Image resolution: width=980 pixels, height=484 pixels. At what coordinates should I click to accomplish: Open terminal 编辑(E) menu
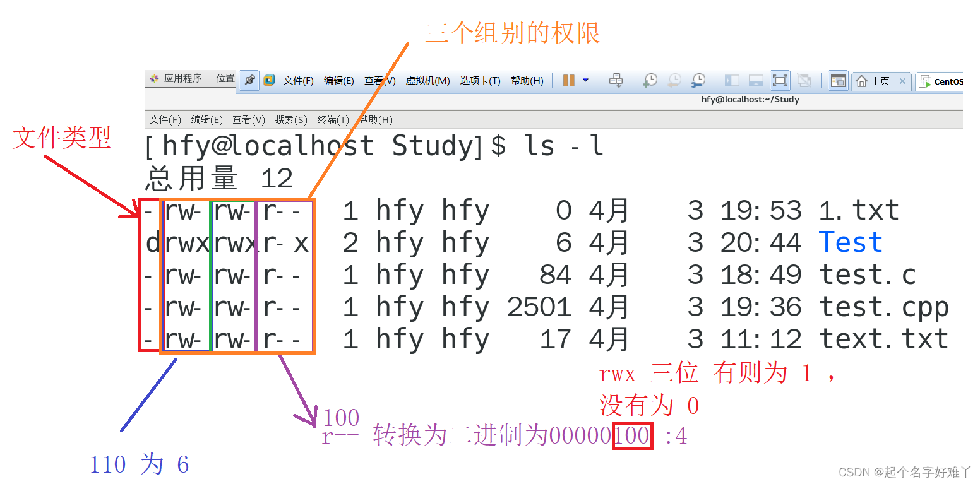(x=207, y=120)
